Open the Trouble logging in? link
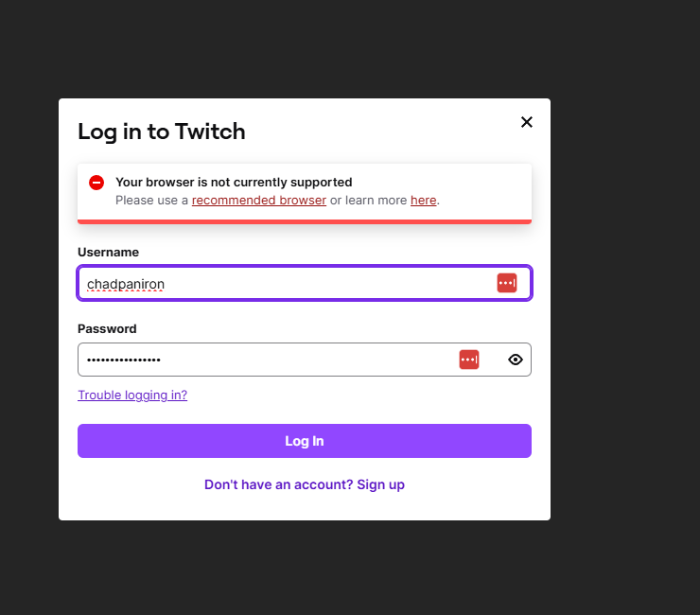 pos(132,395)
